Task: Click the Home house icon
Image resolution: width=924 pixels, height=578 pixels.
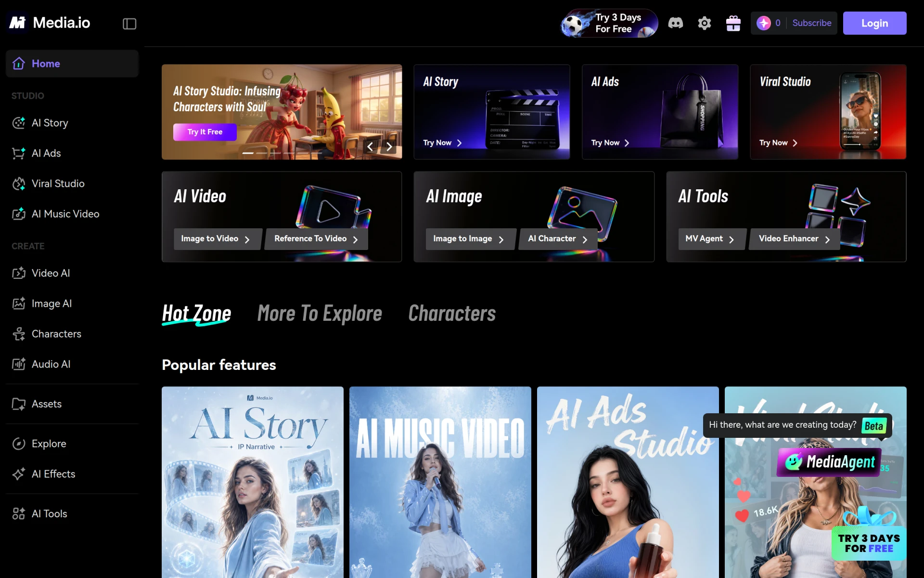Action: coord(19,64)
